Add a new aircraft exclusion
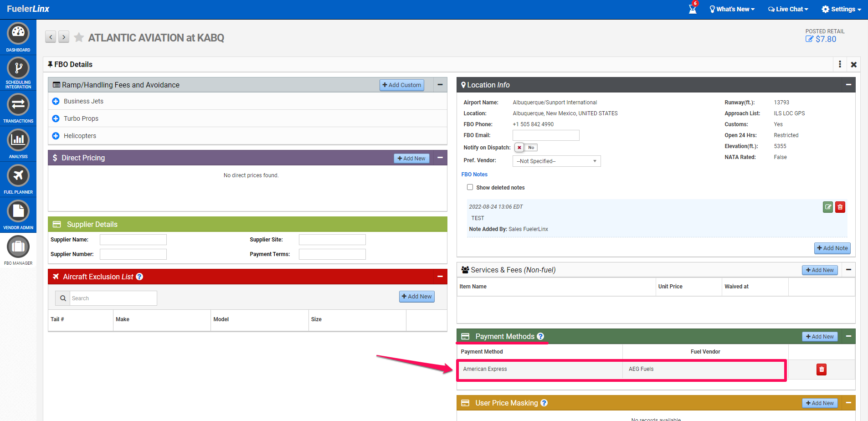 (417, 297)
